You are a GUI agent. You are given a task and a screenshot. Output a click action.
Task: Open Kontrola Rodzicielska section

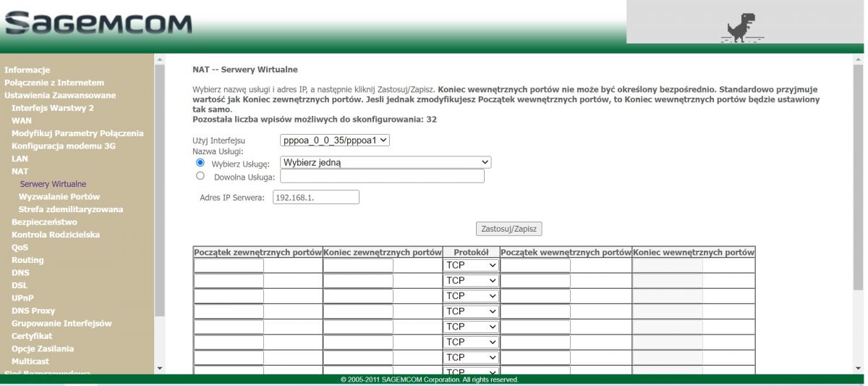[56, 235]
